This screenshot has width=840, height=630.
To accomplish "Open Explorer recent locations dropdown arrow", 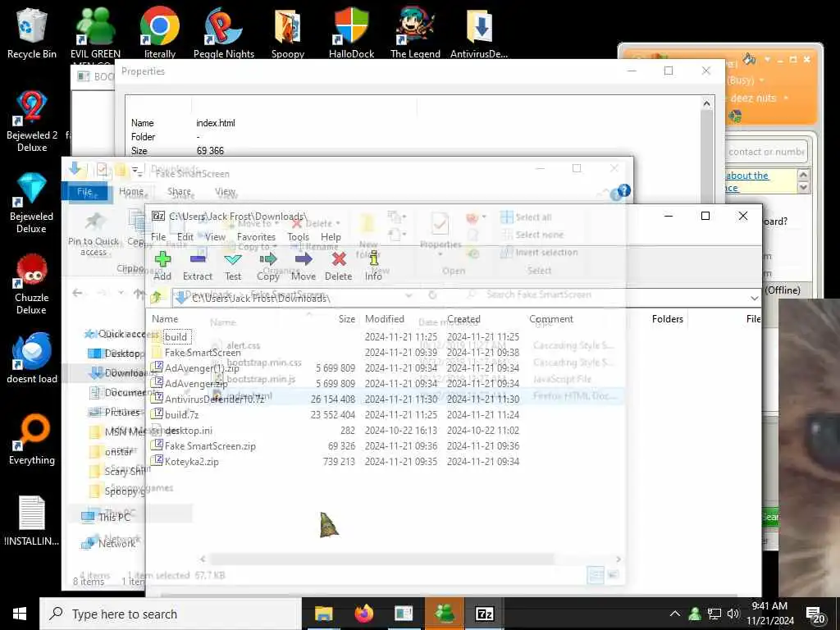I will coord(121,293).
